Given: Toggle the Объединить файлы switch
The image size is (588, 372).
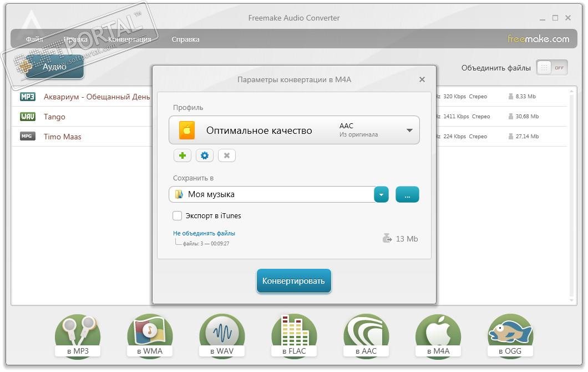Looking at the screenshot, I should 552,68.
